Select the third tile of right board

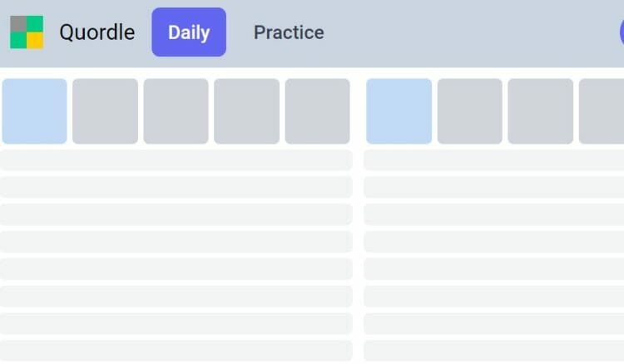coord(541,111)
